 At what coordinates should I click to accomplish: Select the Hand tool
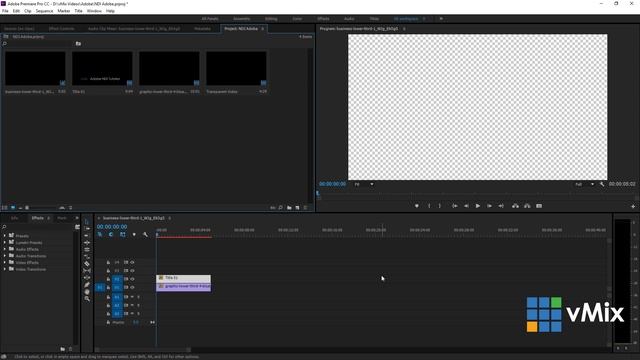click(x=87, y=292)
